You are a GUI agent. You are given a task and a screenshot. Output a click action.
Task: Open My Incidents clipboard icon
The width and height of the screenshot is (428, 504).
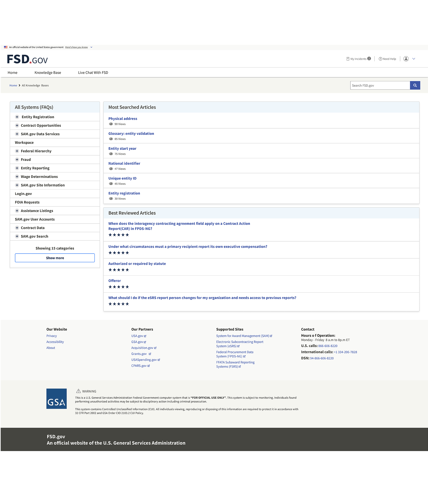(x=348, y=59)
